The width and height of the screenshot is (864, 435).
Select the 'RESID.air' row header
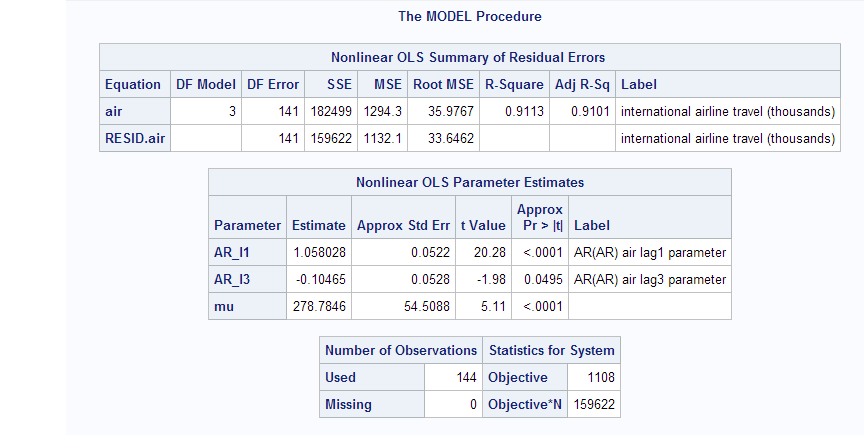pyautogui.click(x=134, y=138)
